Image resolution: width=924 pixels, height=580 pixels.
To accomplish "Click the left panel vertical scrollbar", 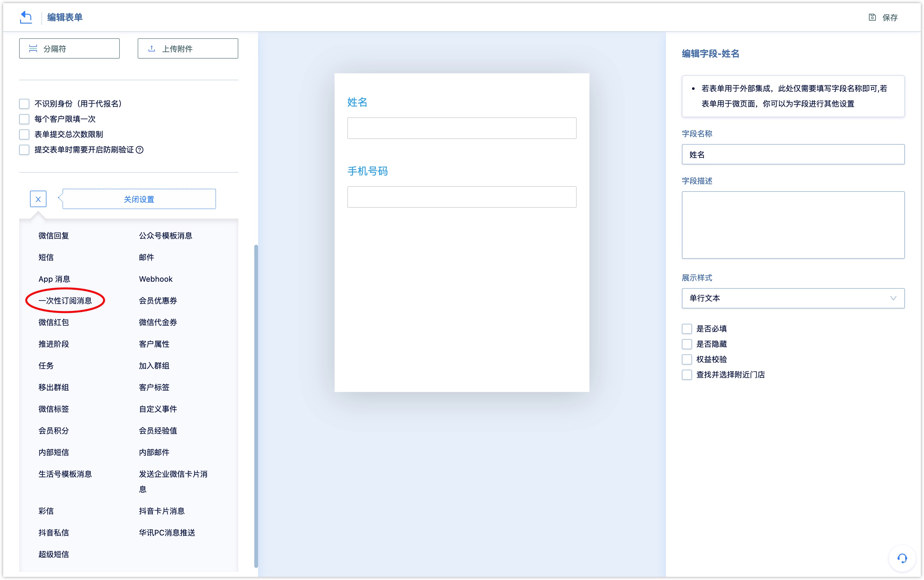I will pyautogui.click(x=256, y=406).
